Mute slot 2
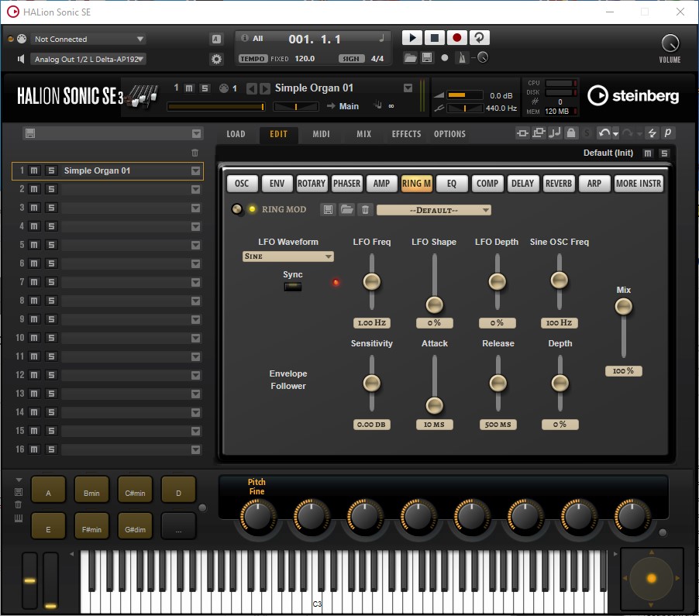Screen dimensions: 699x616 point(34,189)
